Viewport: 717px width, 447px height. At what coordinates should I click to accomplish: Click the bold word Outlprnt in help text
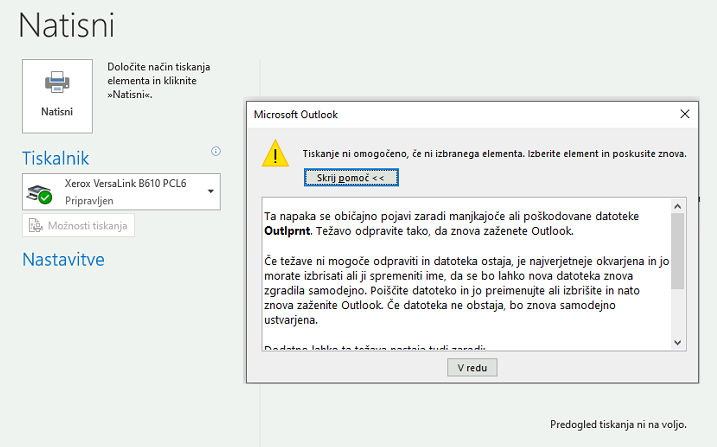tap(287, 231)
